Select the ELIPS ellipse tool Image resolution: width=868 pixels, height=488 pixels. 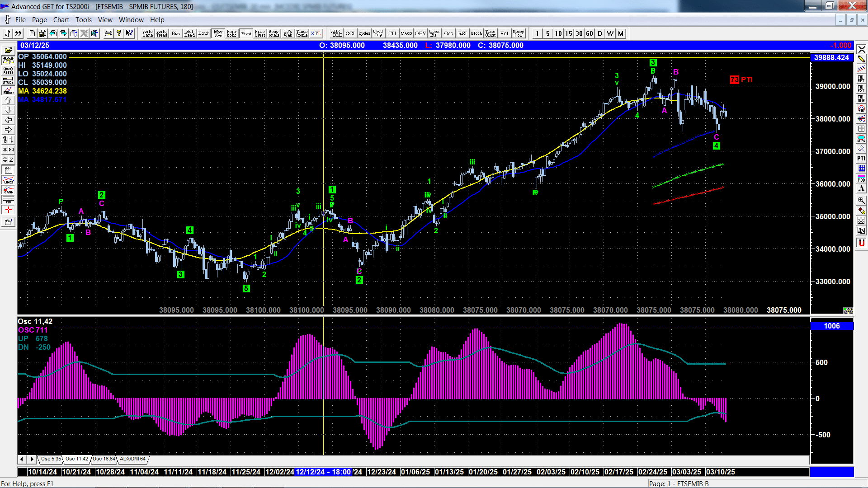(x=861, y=139)
